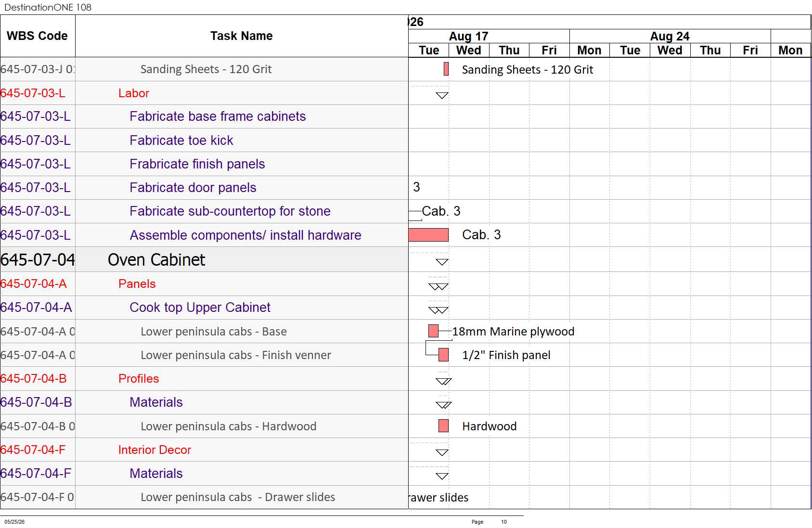Click the Sanding Sheets - 120 Grit bar label
This screenshot has width=812, height=528.
tap(528, 69)
